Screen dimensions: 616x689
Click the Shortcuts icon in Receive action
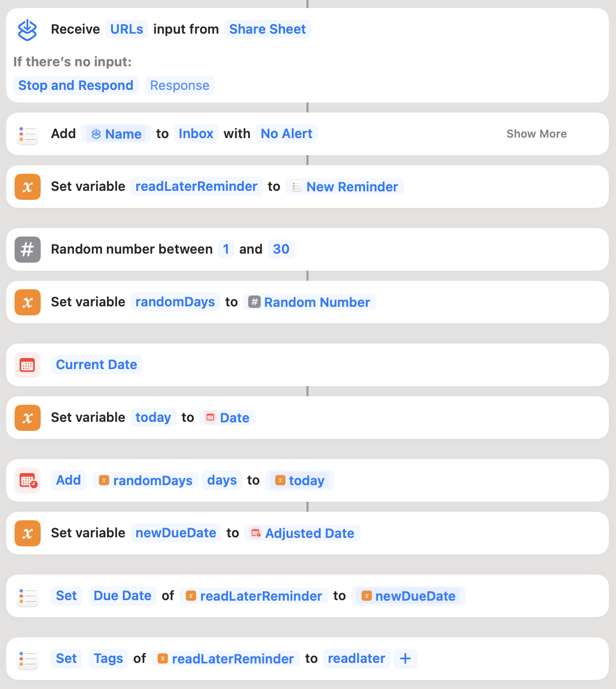(x=27, y=30)
